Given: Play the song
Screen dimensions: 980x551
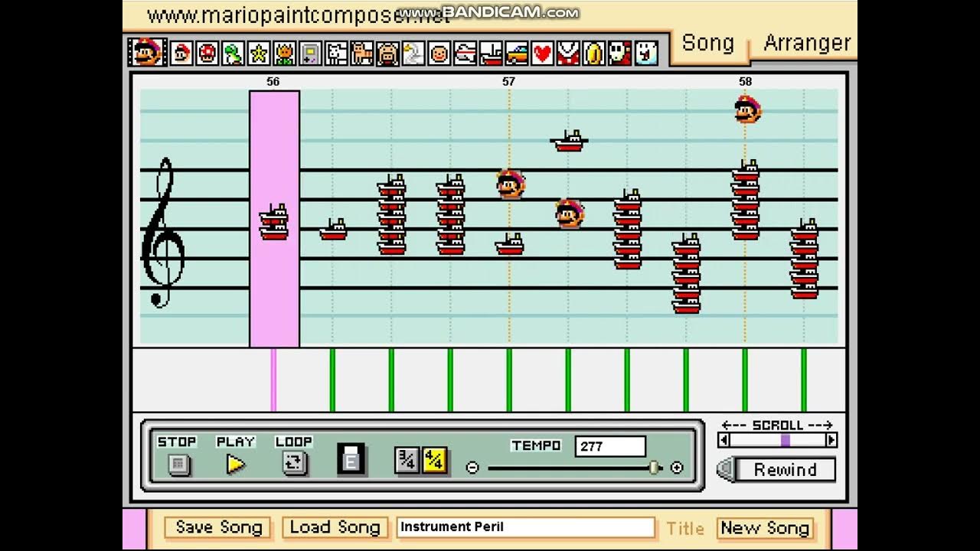Looking at the screenshot, I should (x=236, y=464).
